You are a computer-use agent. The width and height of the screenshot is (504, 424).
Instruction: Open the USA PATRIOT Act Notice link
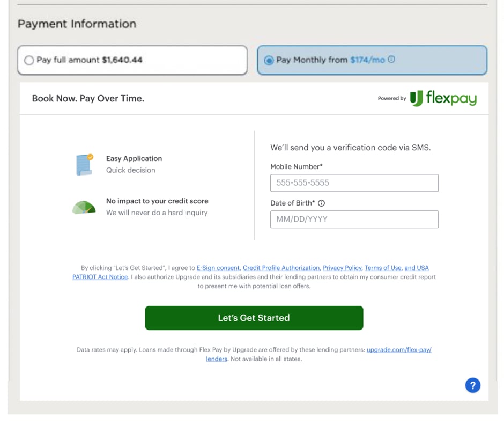pos(100,277)
